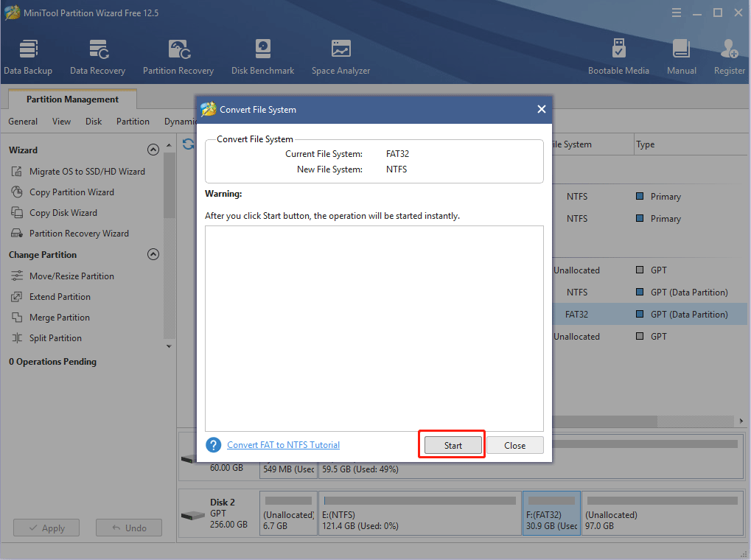Close the Convert File System dialog via X
This screenshot has height=560, width=751.
(541, 109)
